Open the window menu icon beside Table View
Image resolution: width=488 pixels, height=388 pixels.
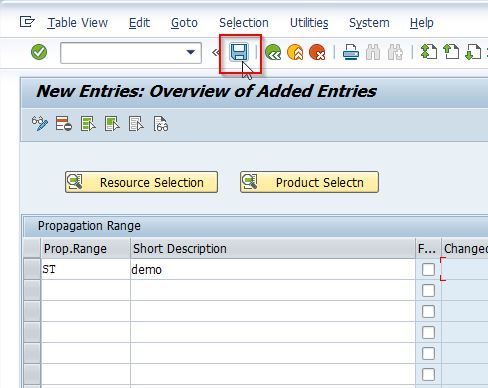(27, 22)
